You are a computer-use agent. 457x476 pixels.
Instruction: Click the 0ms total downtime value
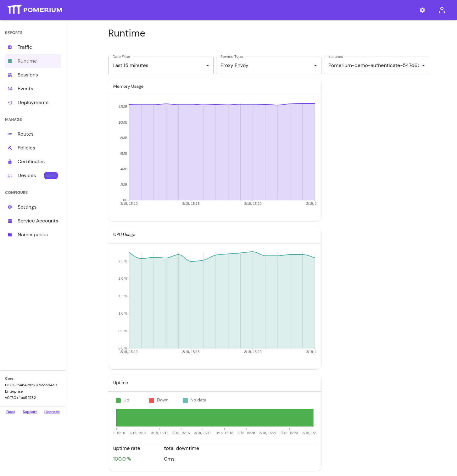pos(169,459)
